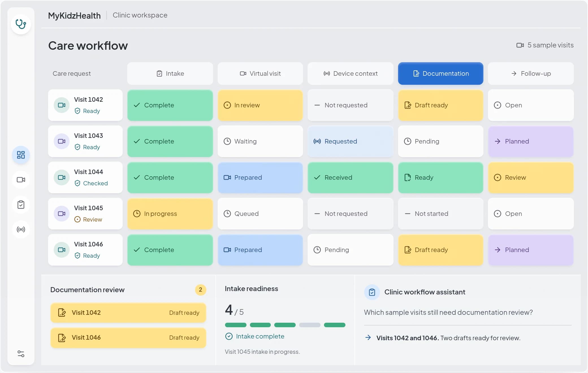Image resolution: width=588 pixels, height=373 pixels.
Task: Open the settings sliders sidebar icon
Action: pos(21,354)
